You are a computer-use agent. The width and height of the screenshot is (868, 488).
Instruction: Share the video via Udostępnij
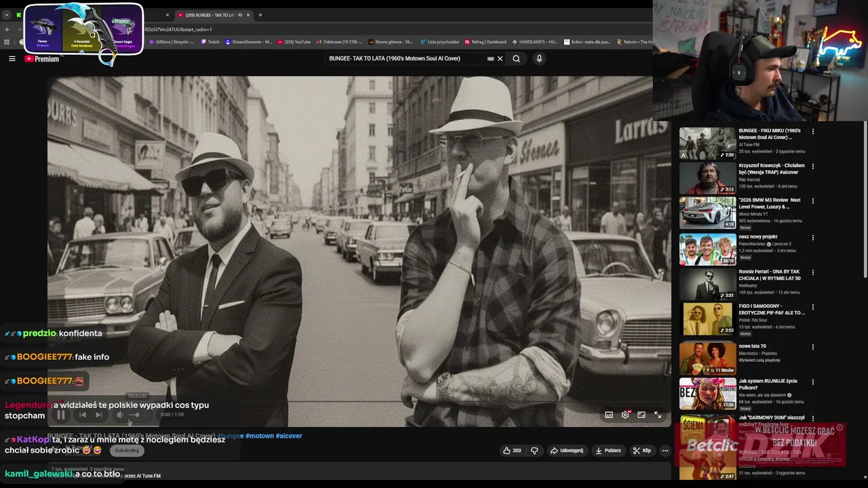click(566, 450)
